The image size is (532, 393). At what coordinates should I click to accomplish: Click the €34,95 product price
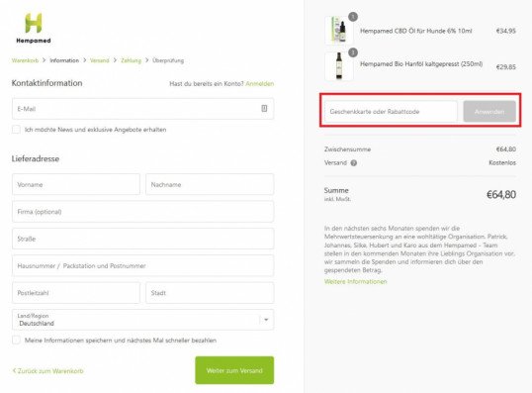click(506, 31)
